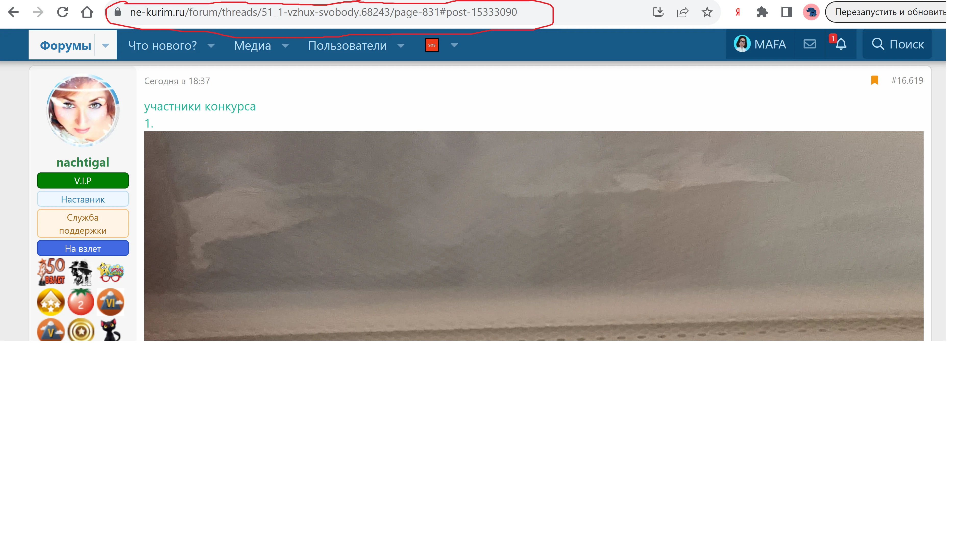Image resolution: width=980 pixels, height=551 pixels.
Task: Open post link #16.619
Action: click(907, 81)
